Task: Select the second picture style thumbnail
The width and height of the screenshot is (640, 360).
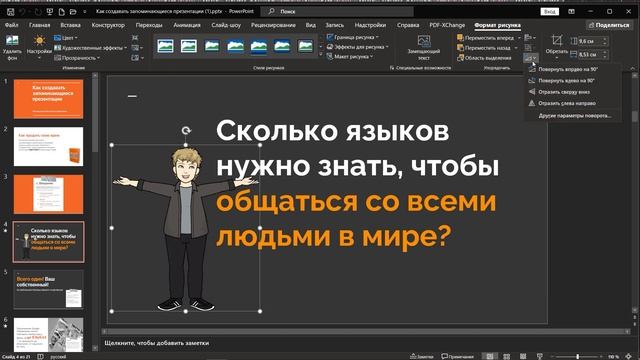Action: click(189, 46)
